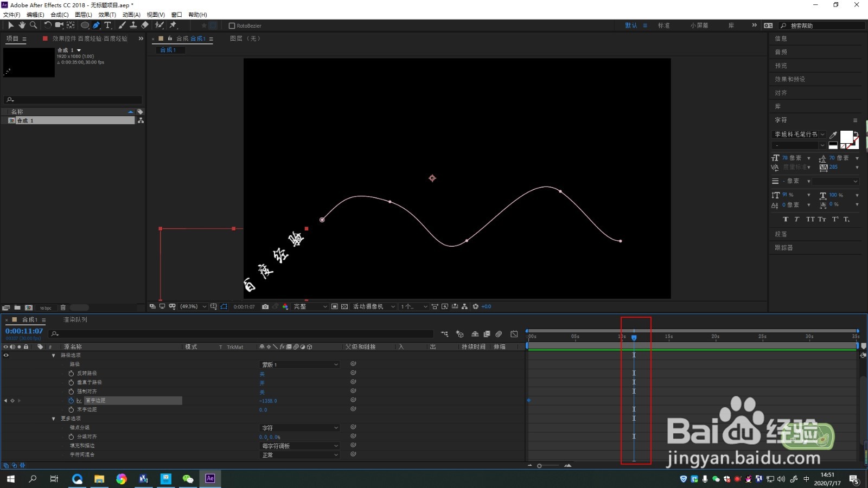The width and height of the screenshot is (868, 488).
Task: Toggle stopwatch for 首字边距
Action: point(71,400)
